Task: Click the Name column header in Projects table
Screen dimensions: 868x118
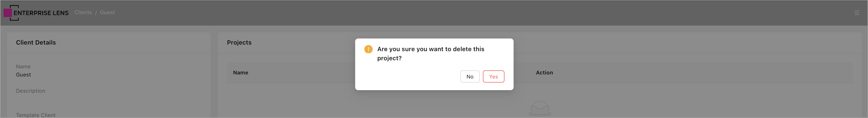Action: click(x=240, y=73)
